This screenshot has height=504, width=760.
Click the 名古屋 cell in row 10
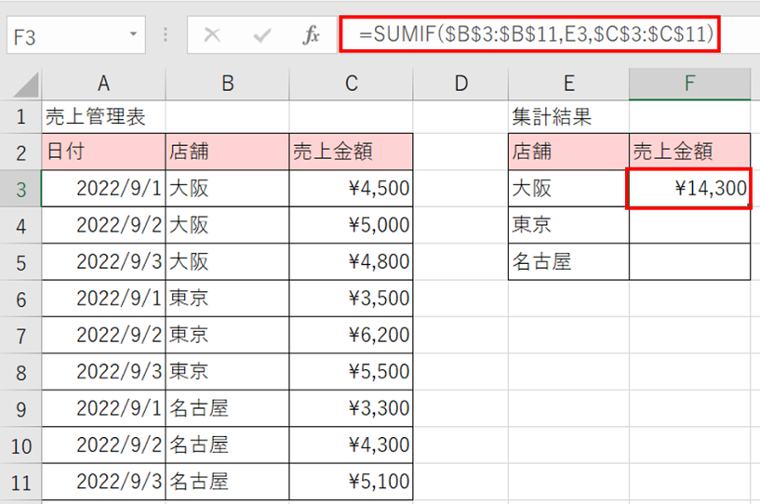click(x=227, y=445)
